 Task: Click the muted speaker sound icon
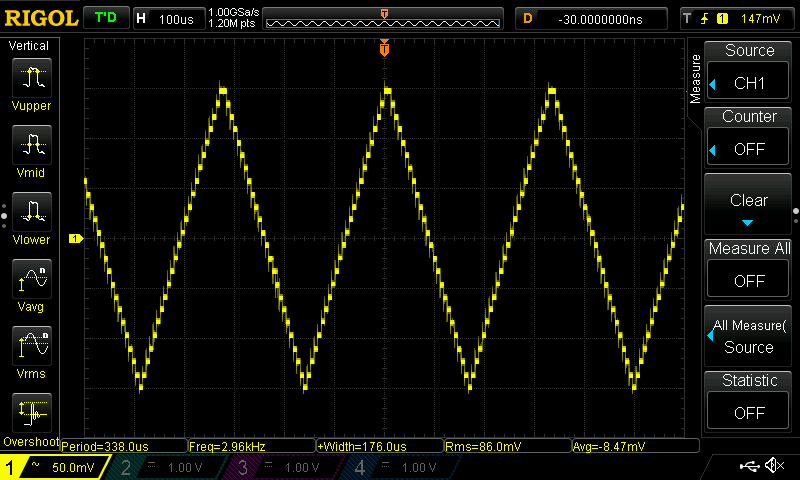point(776,465)
